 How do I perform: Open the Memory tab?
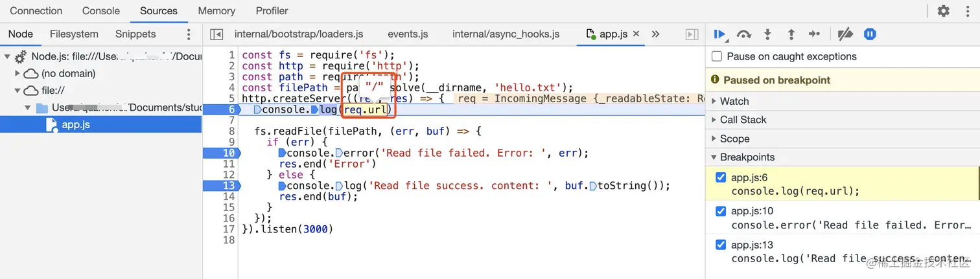click(216, 11)
